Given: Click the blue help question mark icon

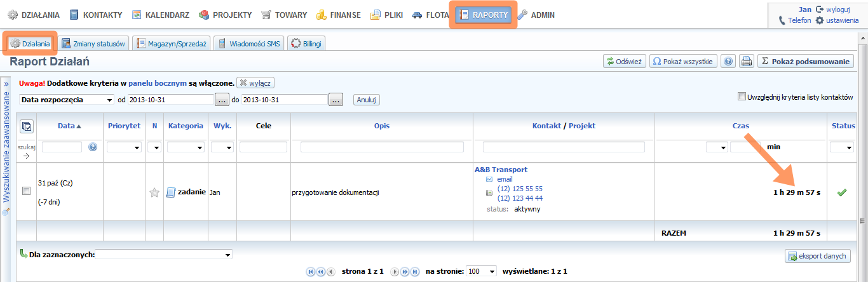Looking at the screenshot, I should pos(729,61).
